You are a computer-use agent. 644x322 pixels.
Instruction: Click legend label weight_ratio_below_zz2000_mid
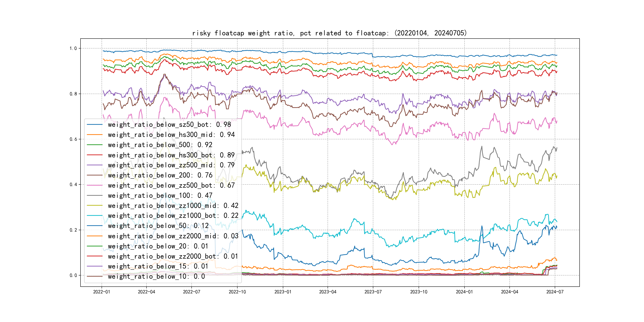pyautogui.click(x=173, y=236)
